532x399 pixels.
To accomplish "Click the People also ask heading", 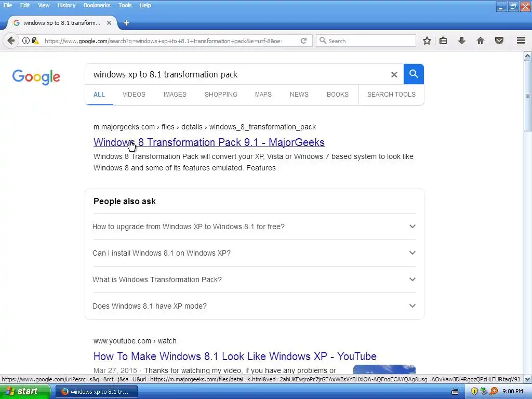I will coord(125,201).
